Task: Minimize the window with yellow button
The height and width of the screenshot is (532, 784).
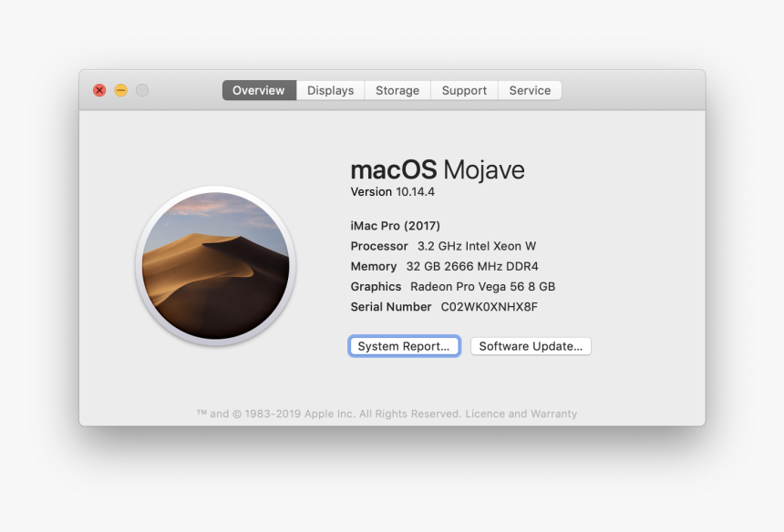Action: (120, 90)
